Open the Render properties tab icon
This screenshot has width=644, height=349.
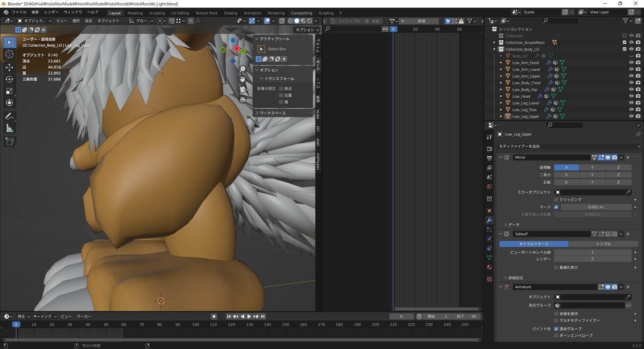pyautogui.click(x=489, y=148)
